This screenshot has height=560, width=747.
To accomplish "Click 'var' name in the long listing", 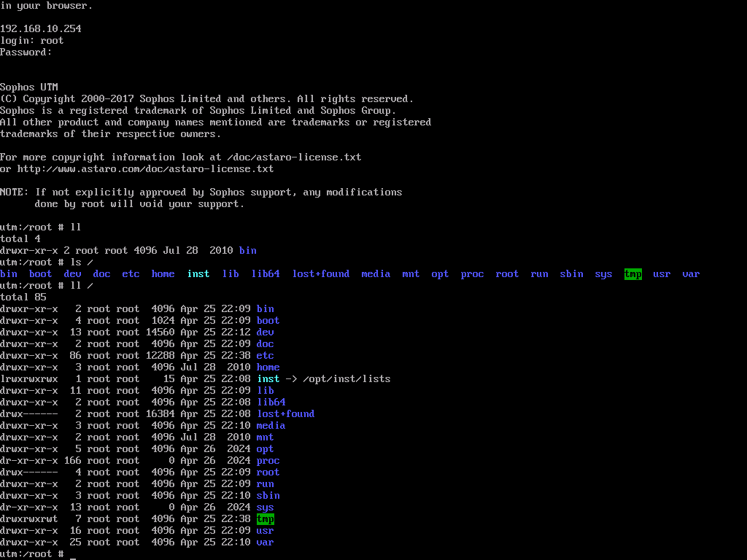I will pos(266,542).
